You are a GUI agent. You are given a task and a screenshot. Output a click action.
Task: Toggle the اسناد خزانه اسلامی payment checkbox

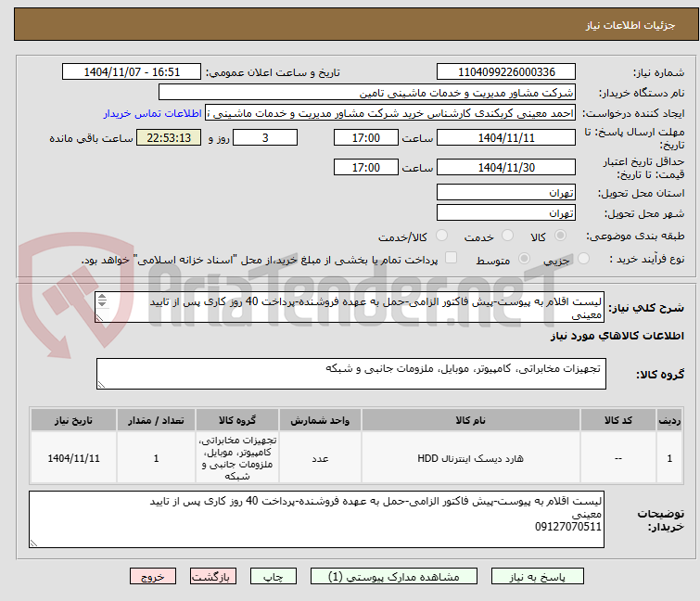click(x=452, y=258)
